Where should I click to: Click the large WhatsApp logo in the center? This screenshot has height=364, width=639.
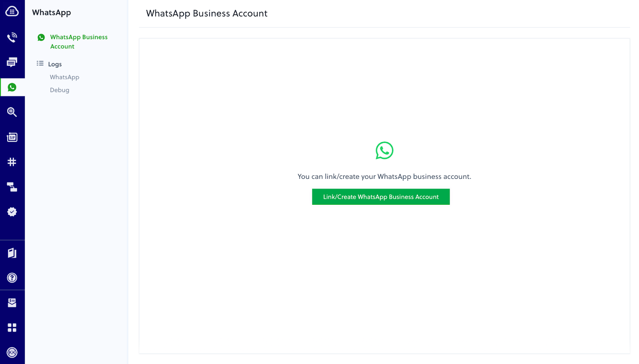click(384, 150)
